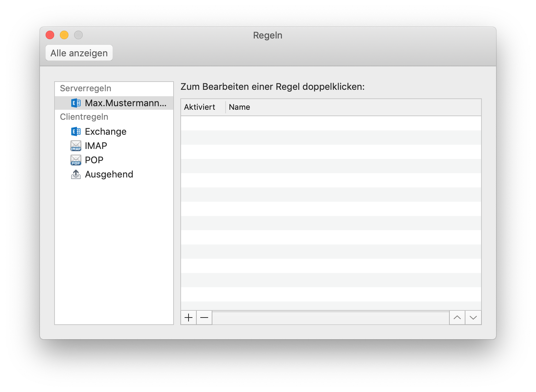536x392 pixels.
Task: Click the yellow minimize traffic-light icon
Action: (64, 35)
